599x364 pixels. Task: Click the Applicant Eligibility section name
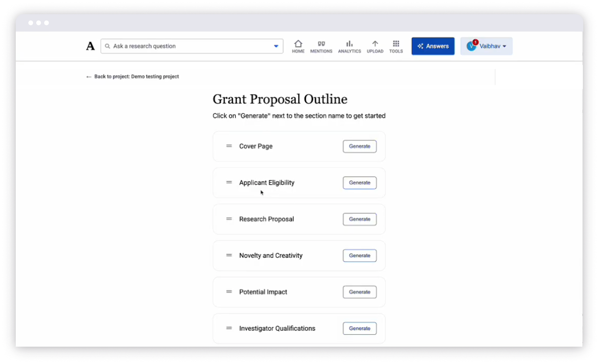[x=267, y=183]
